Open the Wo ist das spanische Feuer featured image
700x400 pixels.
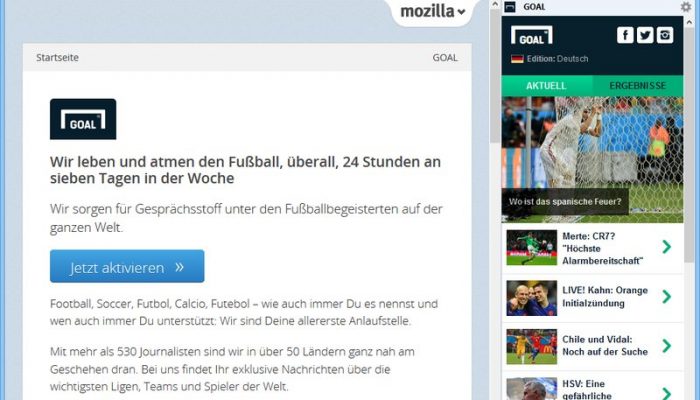(x=592, y=159)
